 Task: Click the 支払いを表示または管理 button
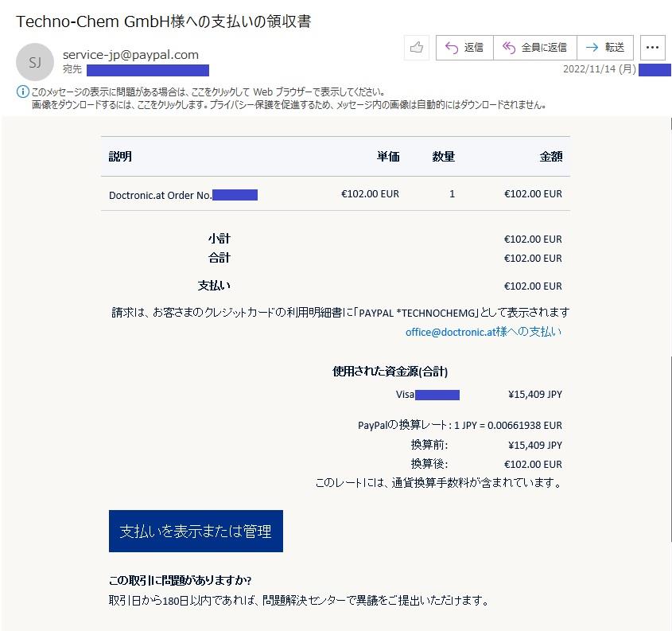pyautogui.click(x=196, y=531)
